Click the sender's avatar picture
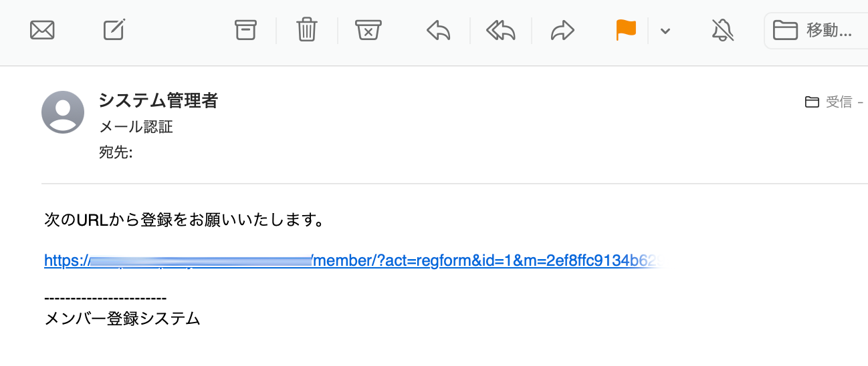Viewport: 868px width, 366px height. (63, 112)
